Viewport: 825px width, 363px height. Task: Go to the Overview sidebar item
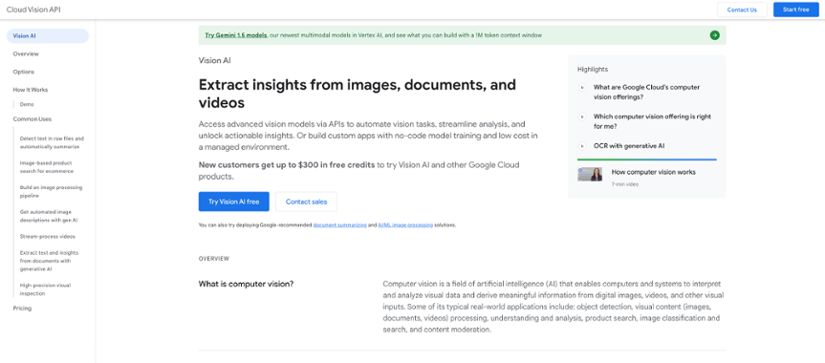pos(26,54)
